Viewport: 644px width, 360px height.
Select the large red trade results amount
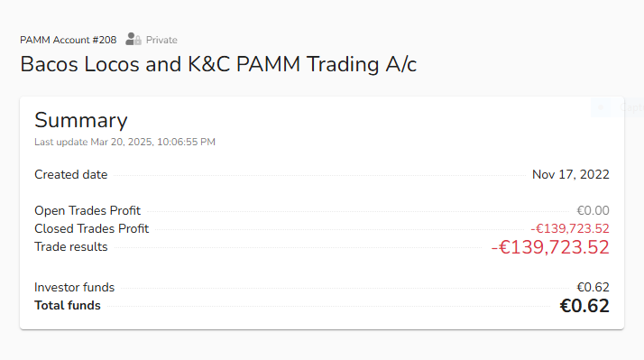click(x=550, y=247)
